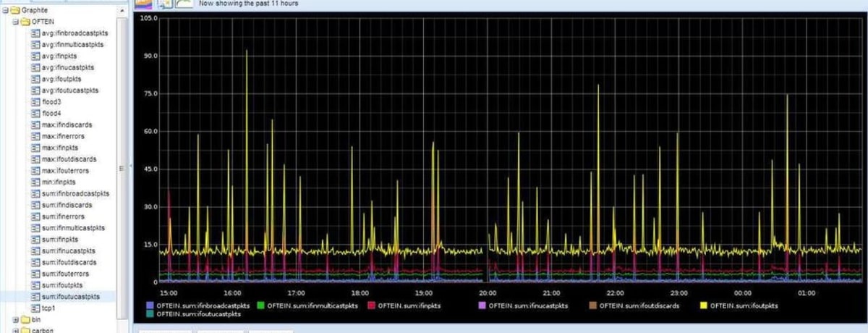Select the sum:ifindiscards metric

(x=67, y=205)
